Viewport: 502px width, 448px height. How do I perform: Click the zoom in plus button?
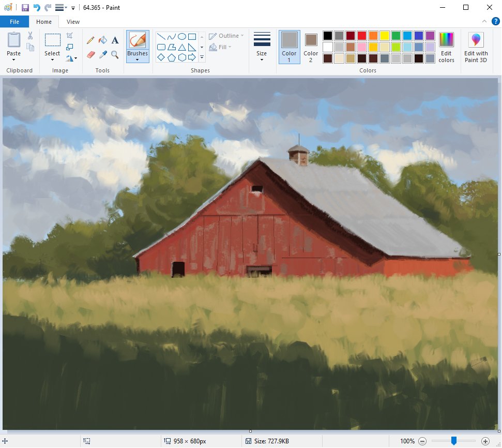coord(485,441)
